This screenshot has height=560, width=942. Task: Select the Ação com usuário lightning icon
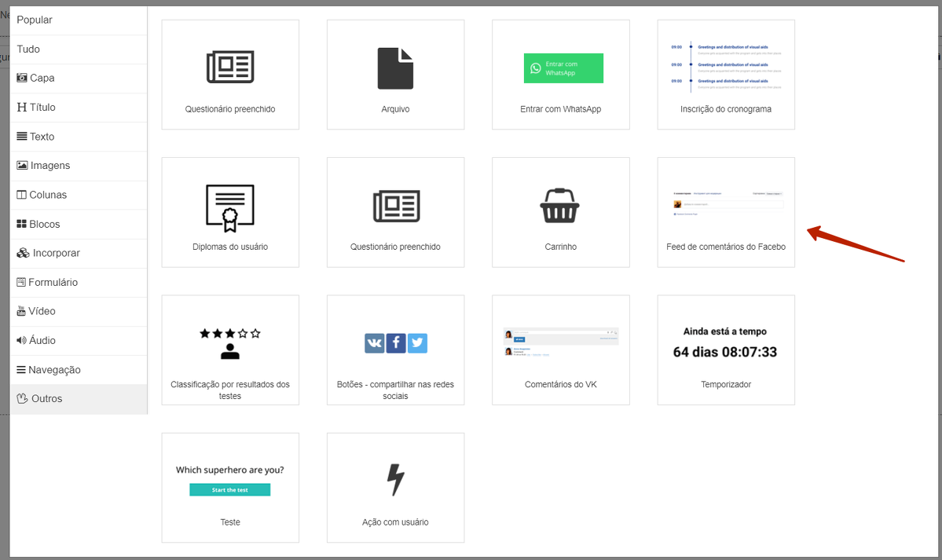pos(395,480)
